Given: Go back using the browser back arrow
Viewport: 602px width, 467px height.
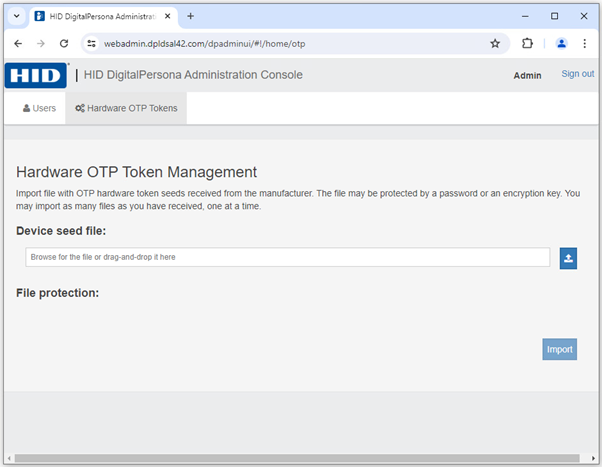Looking at the screenshot, I should pyautogui.click(x=18, y=44).
